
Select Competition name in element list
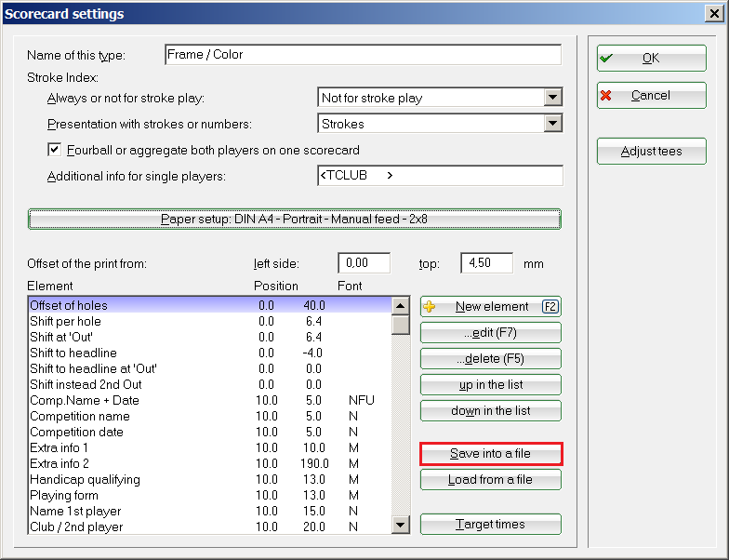[x=80, y=416]
